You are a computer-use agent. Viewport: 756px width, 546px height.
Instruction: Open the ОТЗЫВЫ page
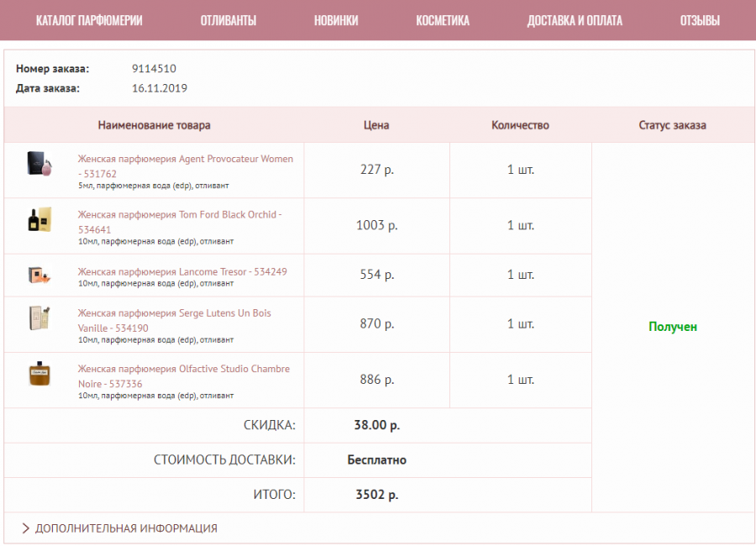(x=700, y=20)
